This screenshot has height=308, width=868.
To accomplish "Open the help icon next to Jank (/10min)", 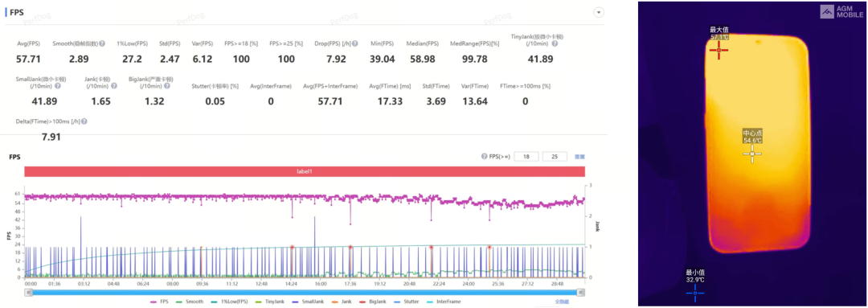I will 114,86.
